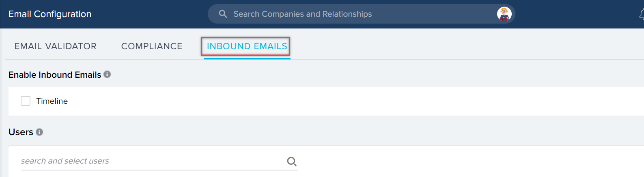Open the notifications bell icon

(642, 14)
